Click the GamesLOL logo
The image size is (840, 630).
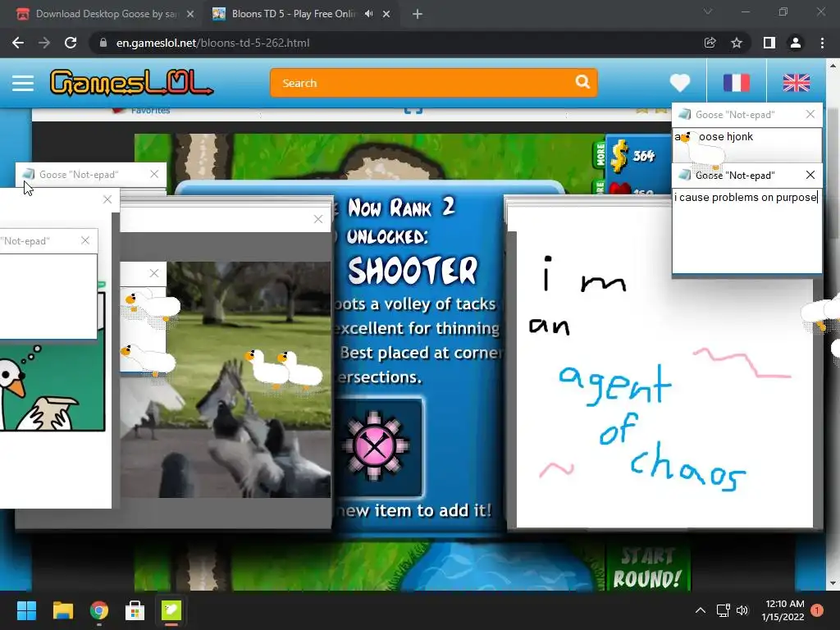pos(131,83)
